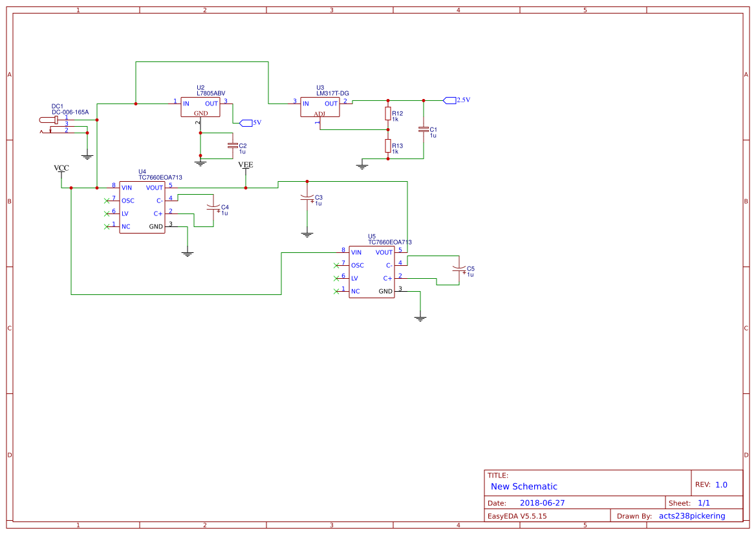The image size is (756, 535).
Task: Select the U5 TC7660EOA713 chip body
Action: click(x=371, y=272)
